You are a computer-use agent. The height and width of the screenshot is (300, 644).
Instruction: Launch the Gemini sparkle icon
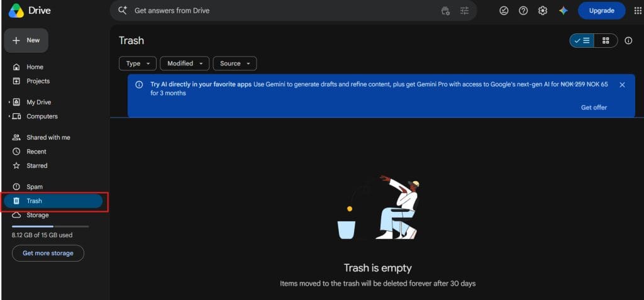(x=563, y=11)
